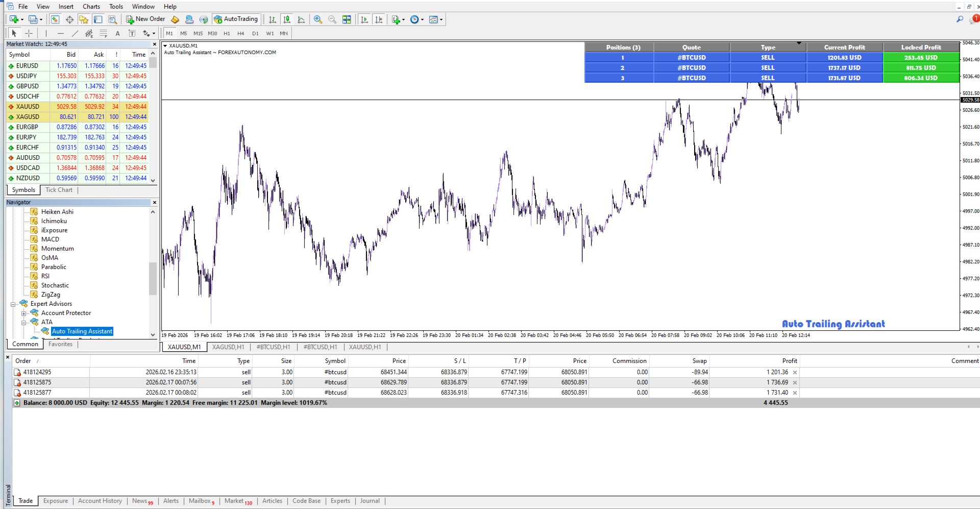Click the Periods clock icon

[x=414, y=19]
